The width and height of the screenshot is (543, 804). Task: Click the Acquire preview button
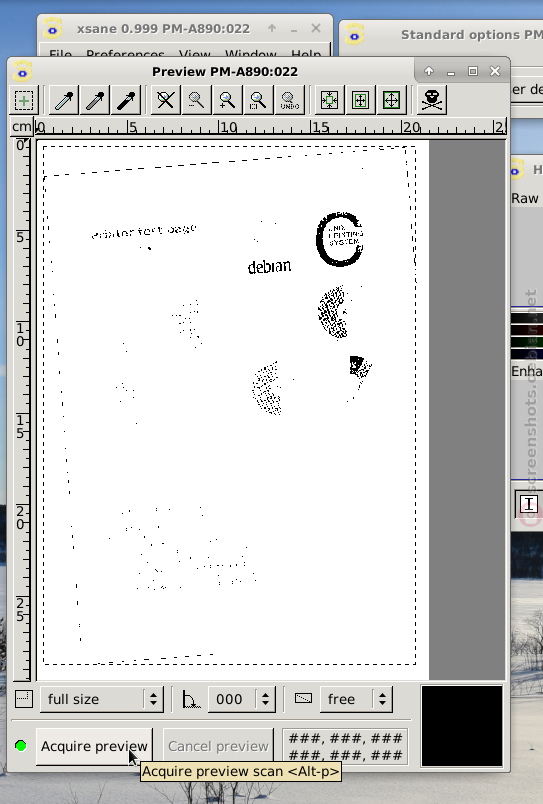coord(94,746)
